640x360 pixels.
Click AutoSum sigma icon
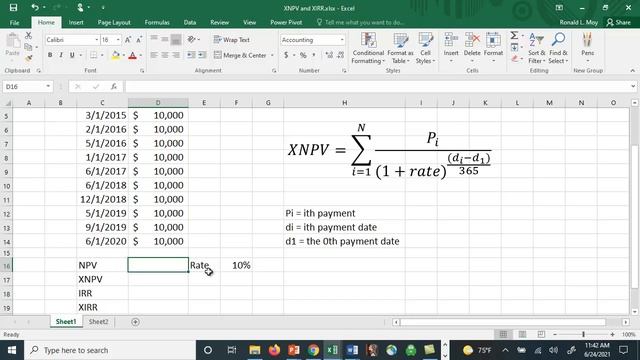pos(514,36)
